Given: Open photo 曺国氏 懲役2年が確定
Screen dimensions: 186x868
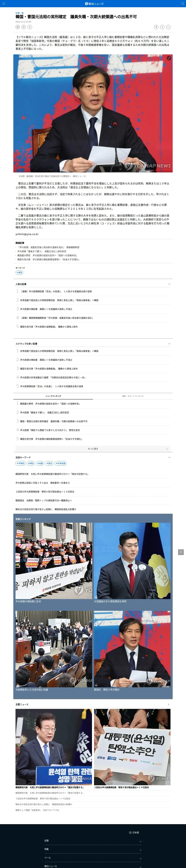Looking at the screenshot, I should [132, 649].
